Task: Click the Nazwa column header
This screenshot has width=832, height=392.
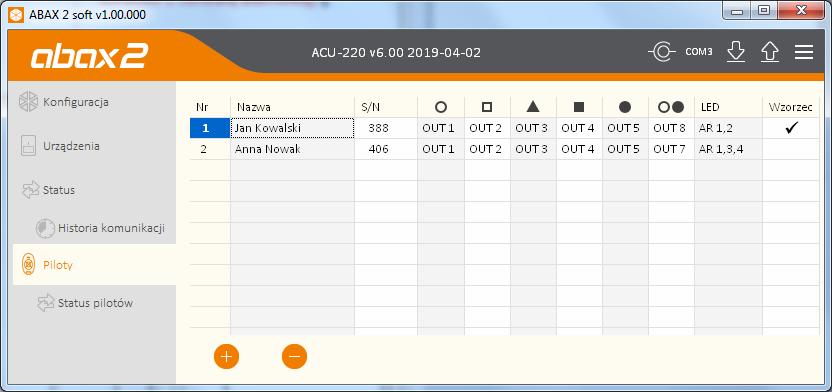Action: point(254,107)
